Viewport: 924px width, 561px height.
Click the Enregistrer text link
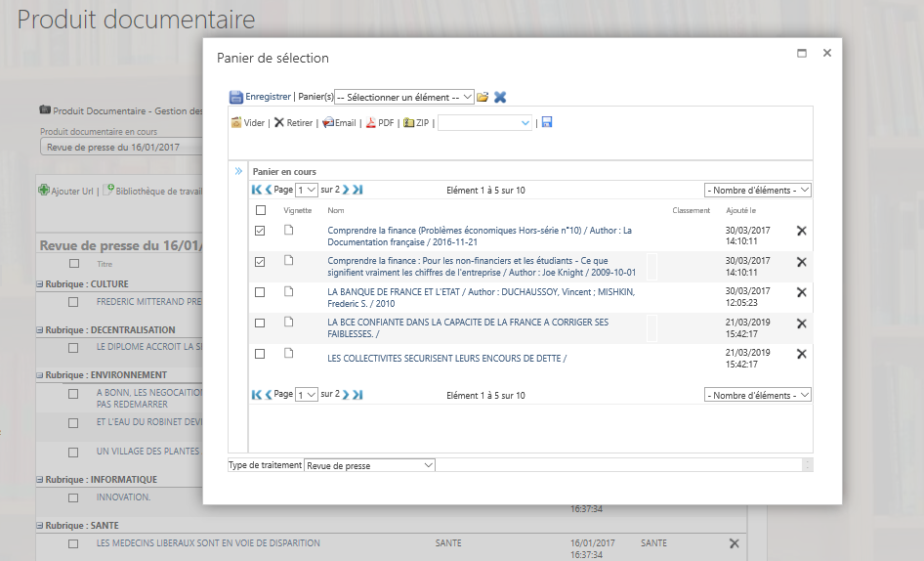click(269, 96)
